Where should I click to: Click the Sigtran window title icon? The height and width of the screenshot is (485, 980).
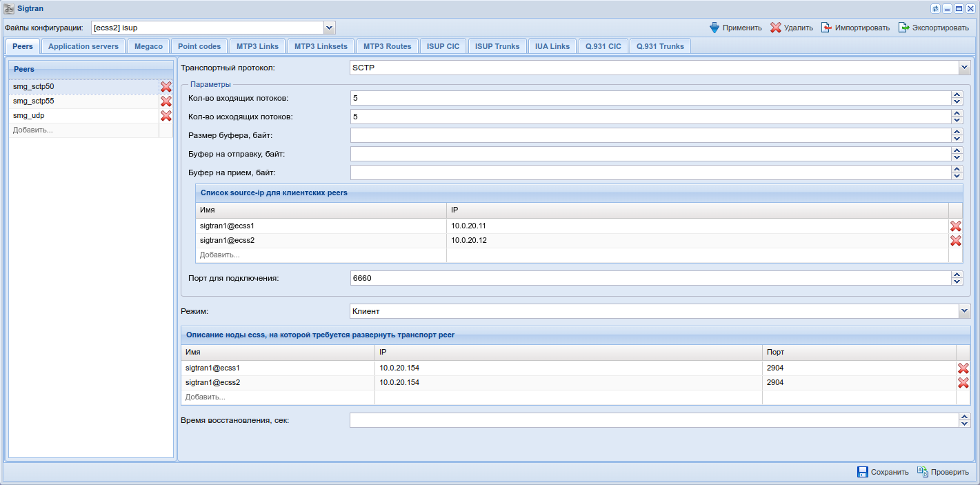(x=10, y=8)
